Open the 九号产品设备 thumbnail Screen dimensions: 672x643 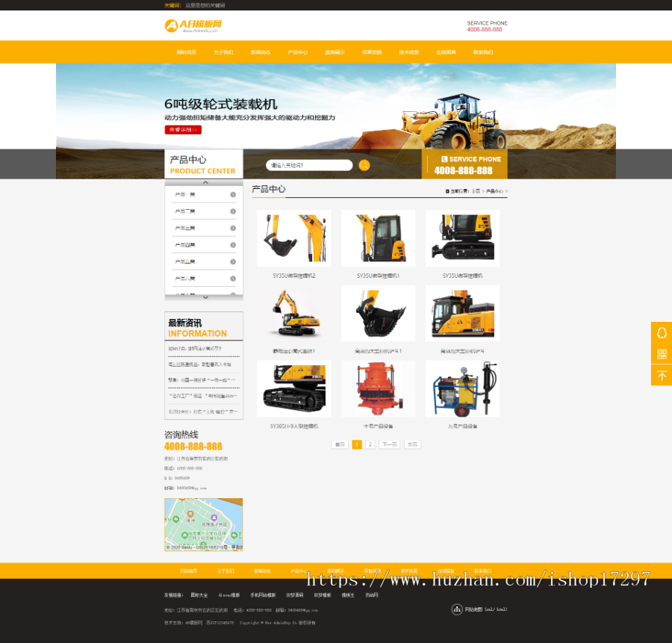coord(462,388)
